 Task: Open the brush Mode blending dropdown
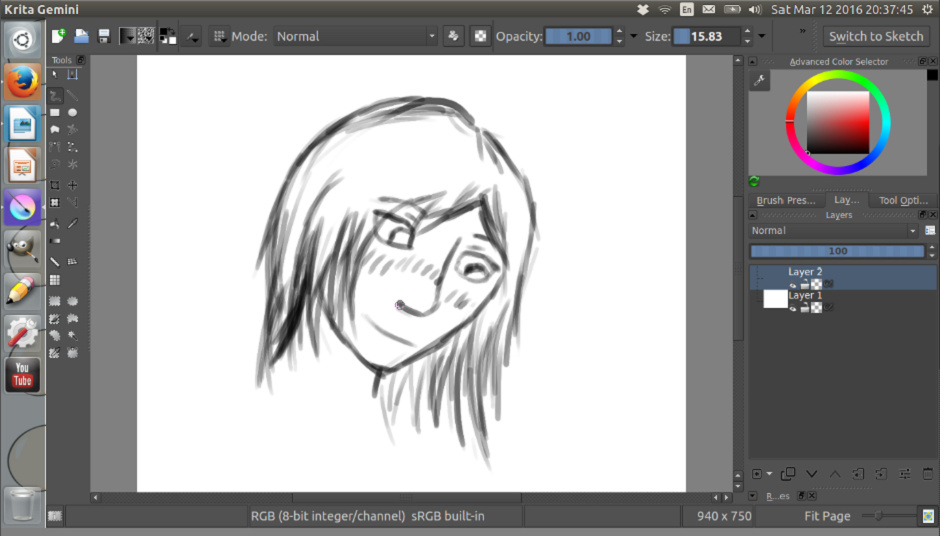click(356, 36)
